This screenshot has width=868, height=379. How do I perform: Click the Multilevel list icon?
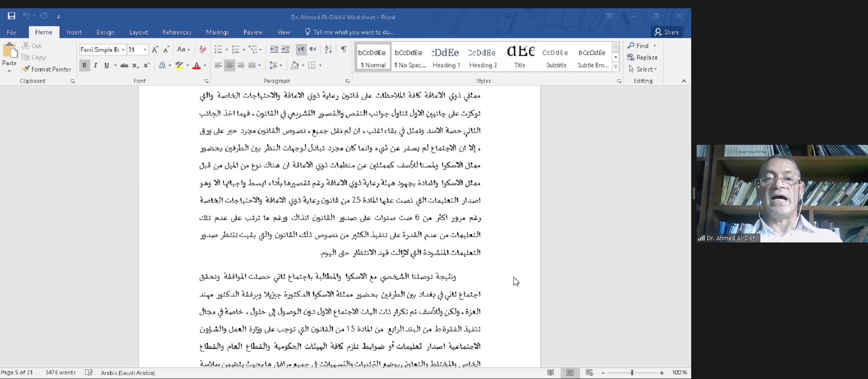coord(253,49)
